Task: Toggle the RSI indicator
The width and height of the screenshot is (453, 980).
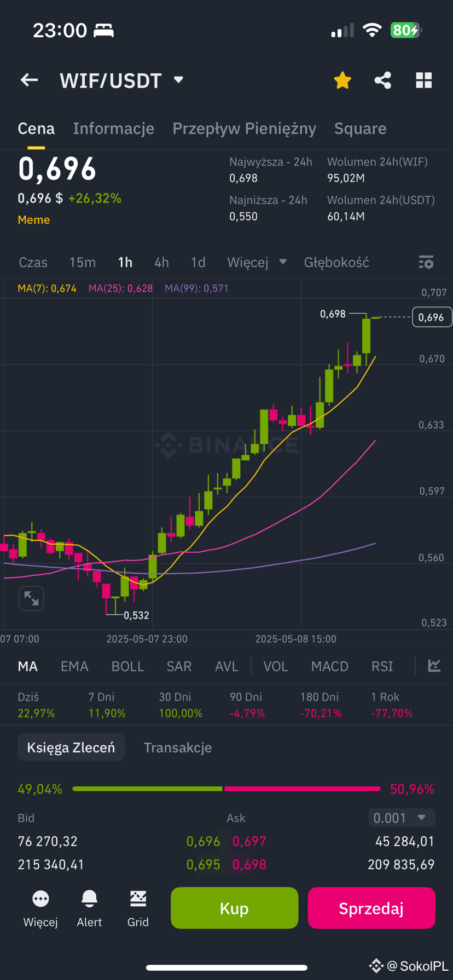Action: (382, 666)
